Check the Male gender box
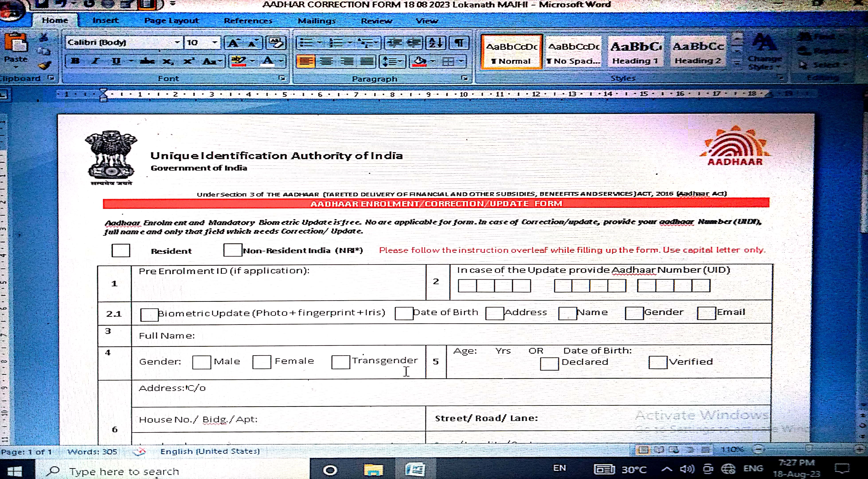 coord(201,362)
